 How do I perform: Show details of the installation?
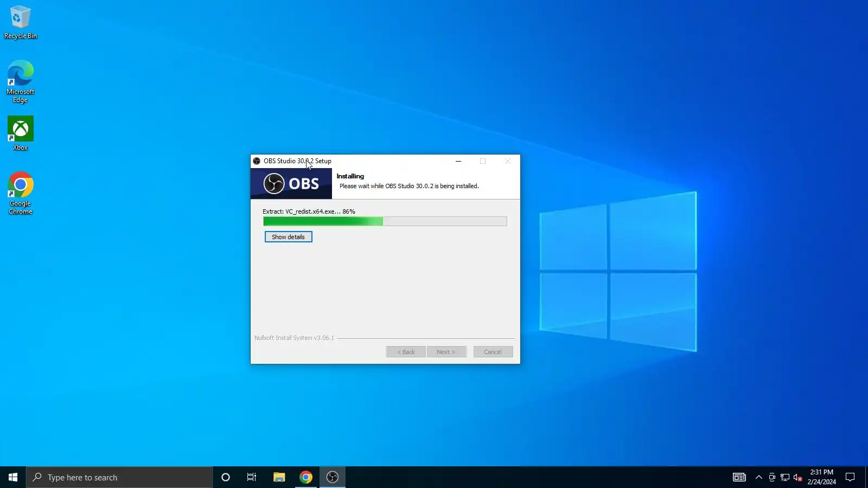click(288, 237)
